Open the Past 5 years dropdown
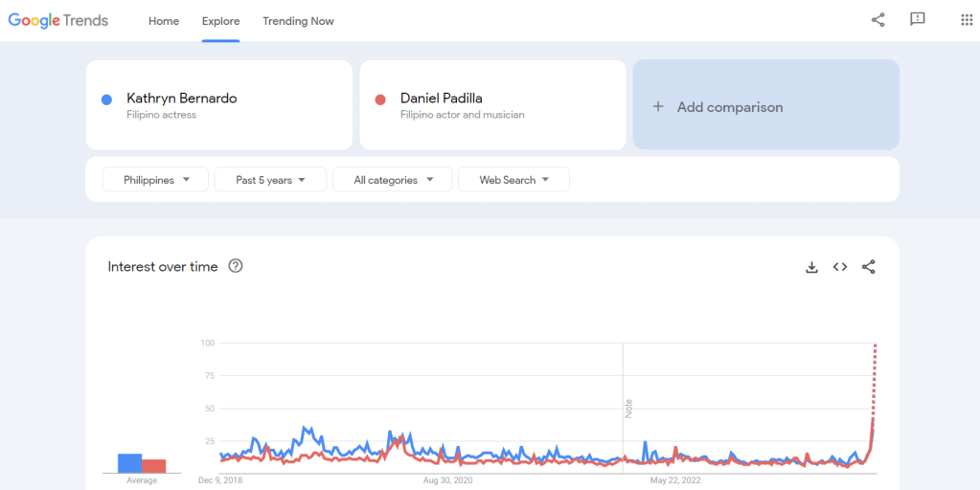The image size is (980, 490). pos(270,180)
